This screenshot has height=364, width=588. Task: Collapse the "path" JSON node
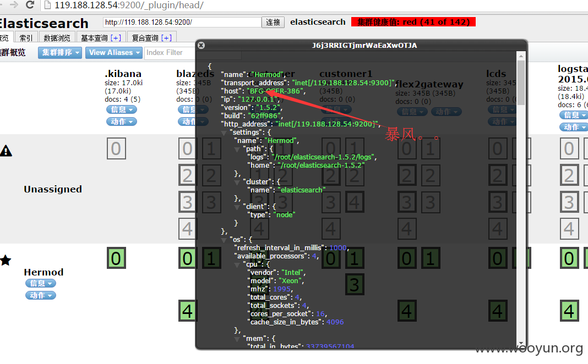click(x=237, y=150)
